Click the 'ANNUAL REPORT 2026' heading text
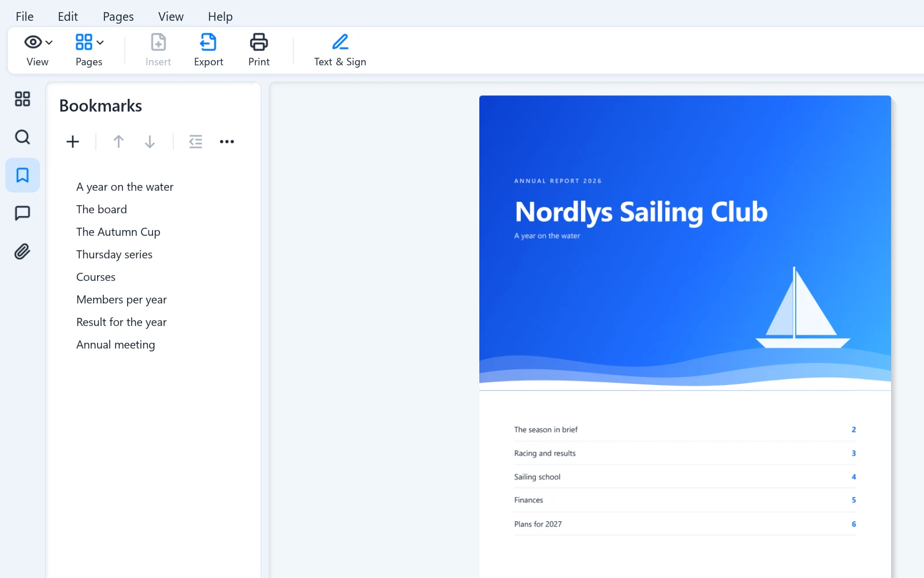Viewport: 924px width, 578px height. pyautogui.click(x=558, y=181)
